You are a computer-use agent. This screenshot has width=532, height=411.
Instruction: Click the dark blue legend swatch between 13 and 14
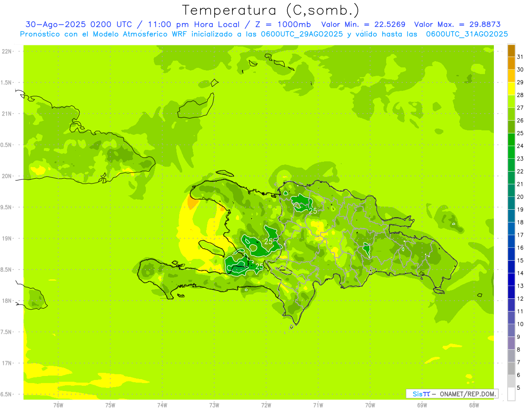click(511, 279)
